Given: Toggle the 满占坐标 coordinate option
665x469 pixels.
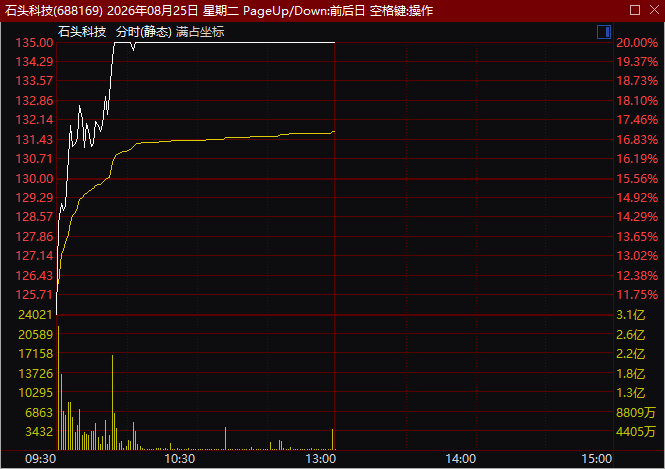Looking at the screenshot, I should [x=200, y=32].
